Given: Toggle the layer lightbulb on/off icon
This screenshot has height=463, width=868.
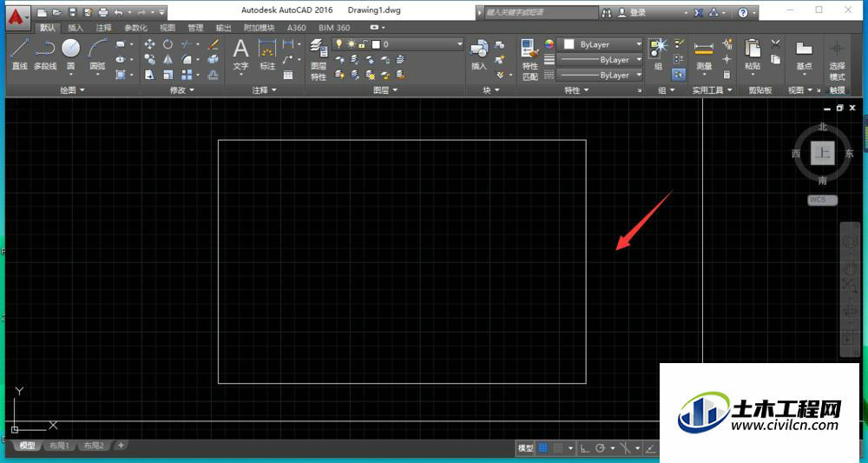Looking at the screenshot, I should click(x=339, y=43).
